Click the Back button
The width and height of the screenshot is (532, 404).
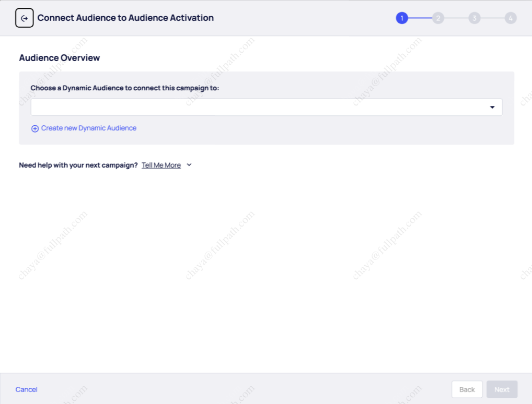pos(467,389)
